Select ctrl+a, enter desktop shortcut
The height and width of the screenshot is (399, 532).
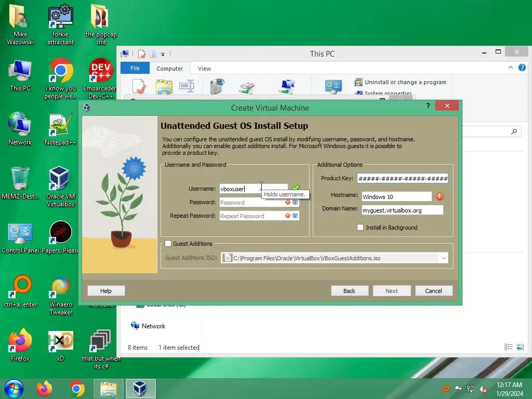(x=20, y=291)
